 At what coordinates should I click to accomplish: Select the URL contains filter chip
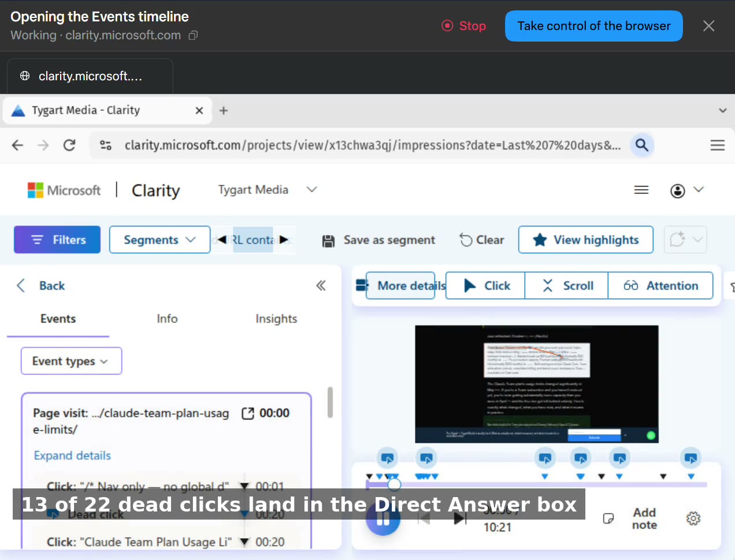tap(253, 240)
